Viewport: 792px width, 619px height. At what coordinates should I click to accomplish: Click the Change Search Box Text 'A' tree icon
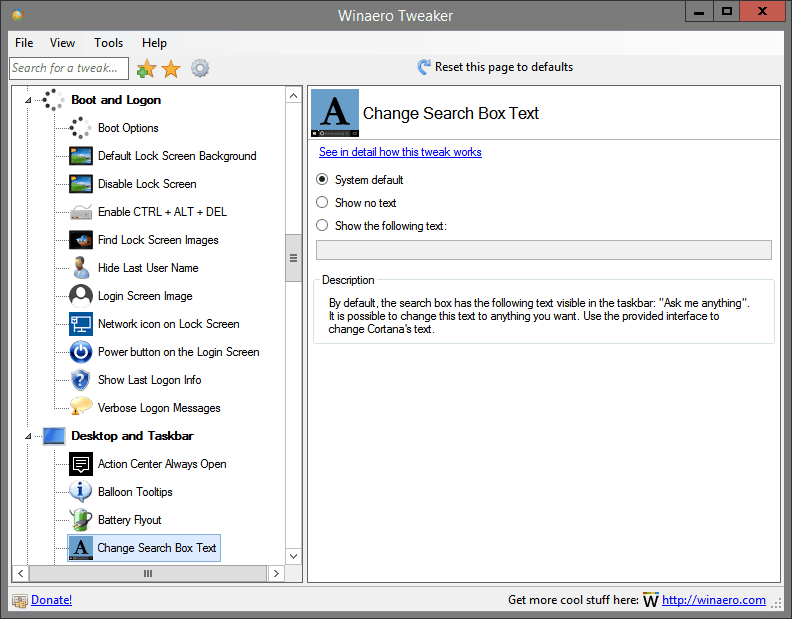click(x=81, y=548)
